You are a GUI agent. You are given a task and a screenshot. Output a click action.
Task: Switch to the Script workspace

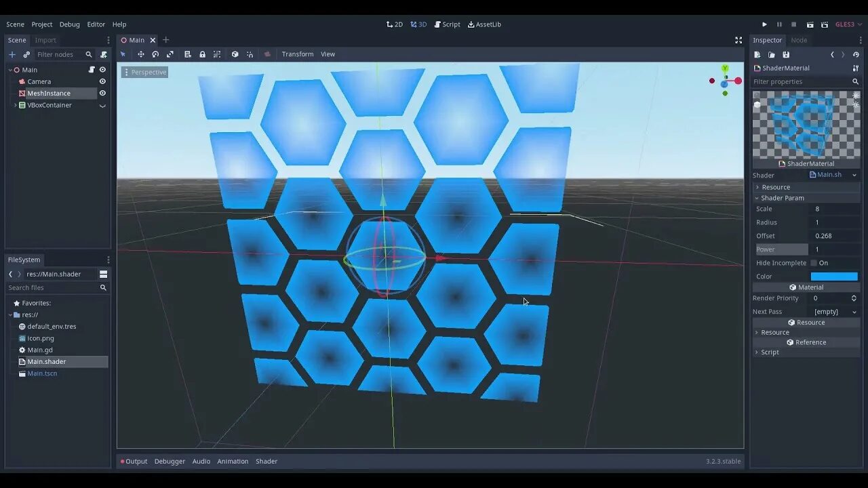coord(447,24)
